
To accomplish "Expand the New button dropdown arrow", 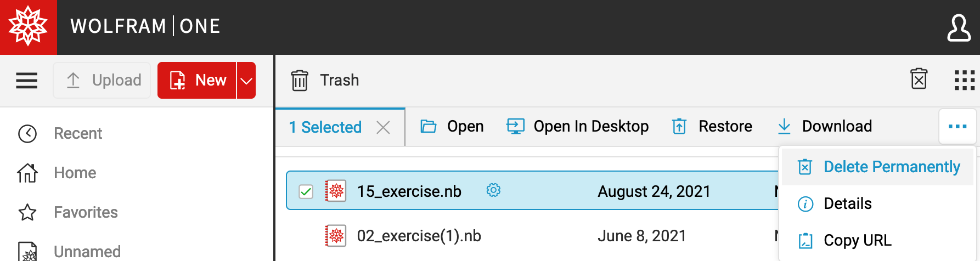I will click(x=246, y=81).
